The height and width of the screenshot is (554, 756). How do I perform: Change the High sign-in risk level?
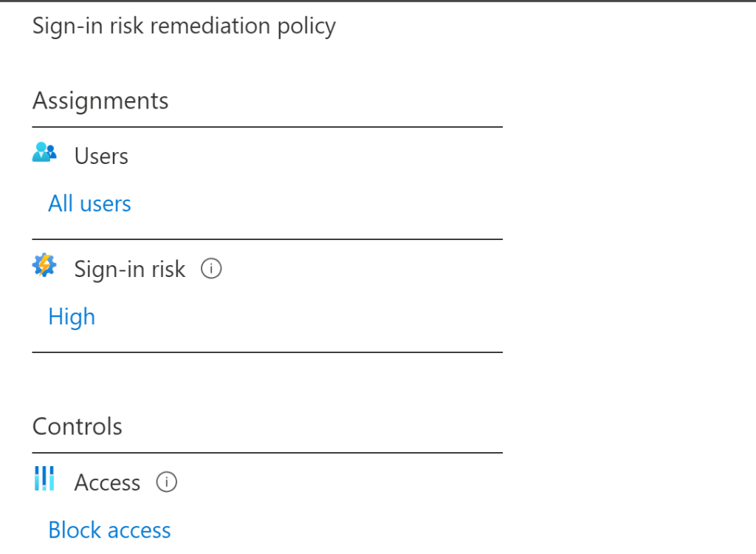[x=72, y=316]
